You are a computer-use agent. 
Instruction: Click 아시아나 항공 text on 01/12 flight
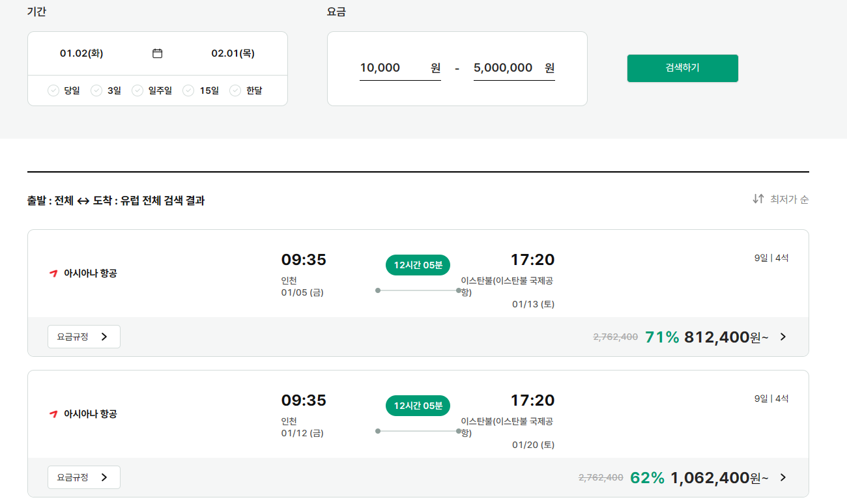tap(90, 414)
